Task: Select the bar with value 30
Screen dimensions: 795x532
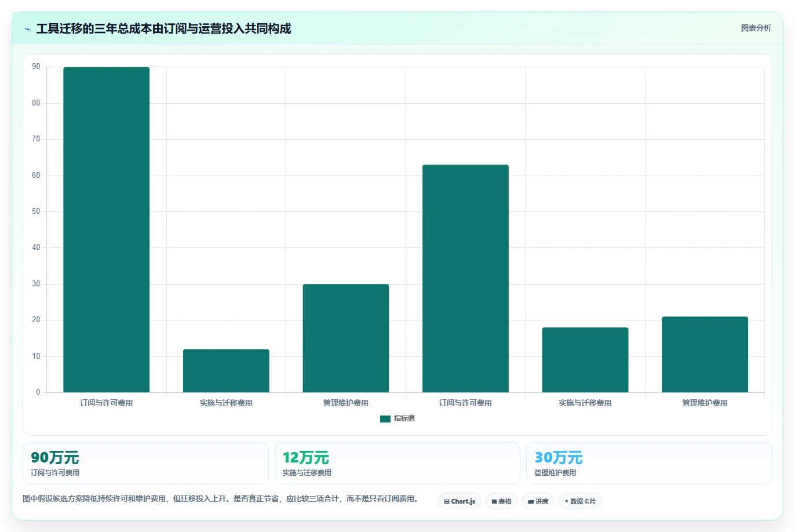Action: click(346, 338)
